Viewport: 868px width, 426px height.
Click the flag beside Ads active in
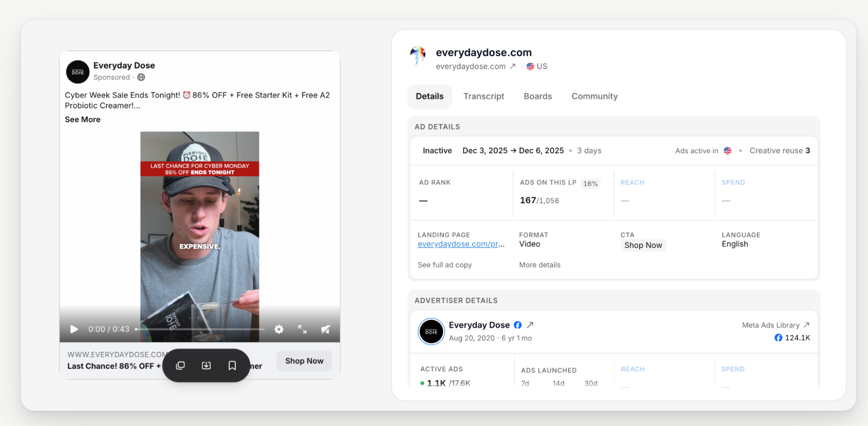click(728, 151)
